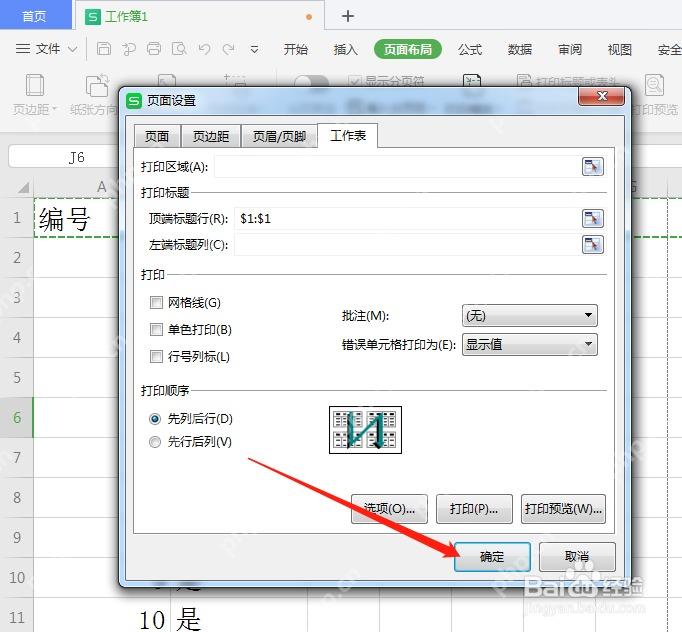Image resolution: width=682 pixels, height=632 pixels.
Task: Click the 选项(O)... button
Action: click(x=389, y=508)
